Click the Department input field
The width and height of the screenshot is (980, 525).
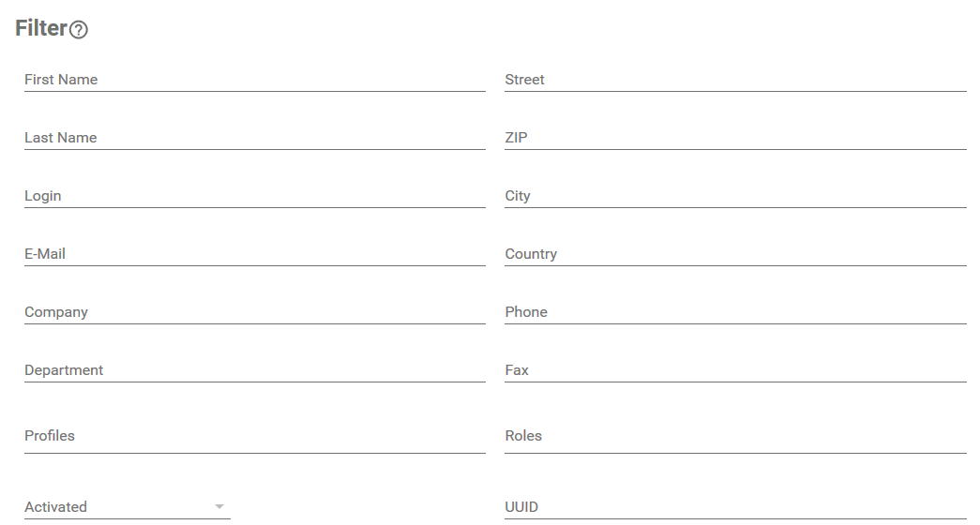[x=254, y=370]
